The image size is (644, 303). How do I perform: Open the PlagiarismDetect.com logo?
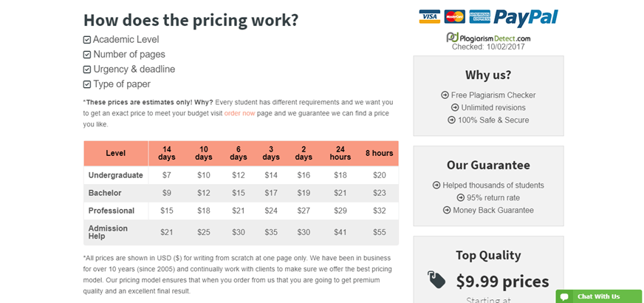coord(488,38)
